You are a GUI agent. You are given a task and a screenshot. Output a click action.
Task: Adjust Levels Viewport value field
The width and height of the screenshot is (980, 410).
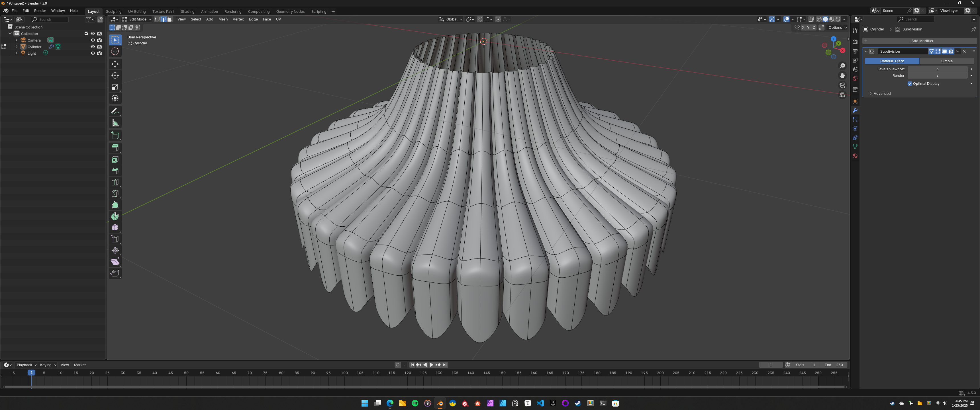pyautogui.click(x=937, y=69)
